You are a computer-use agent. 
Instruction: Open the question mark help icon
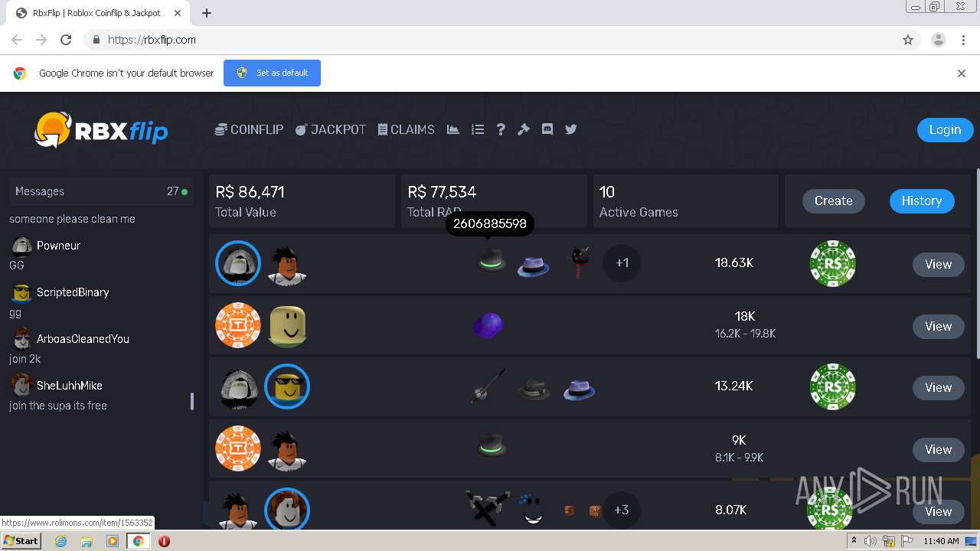click(x=501, y=129)
